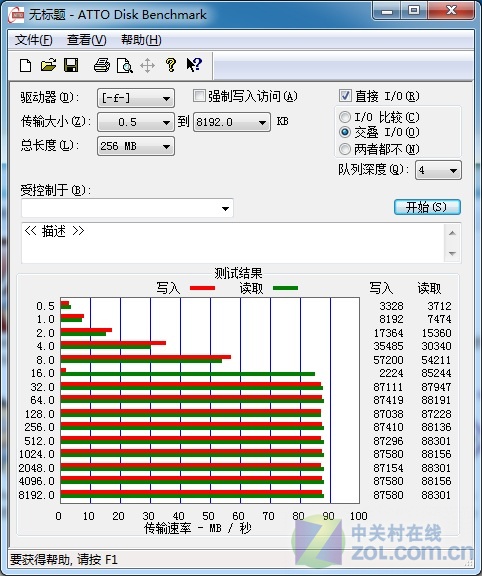Screen dimensions: 482x576
Task: Click the red 写入 legend swatch
Action: click(202, 288)
